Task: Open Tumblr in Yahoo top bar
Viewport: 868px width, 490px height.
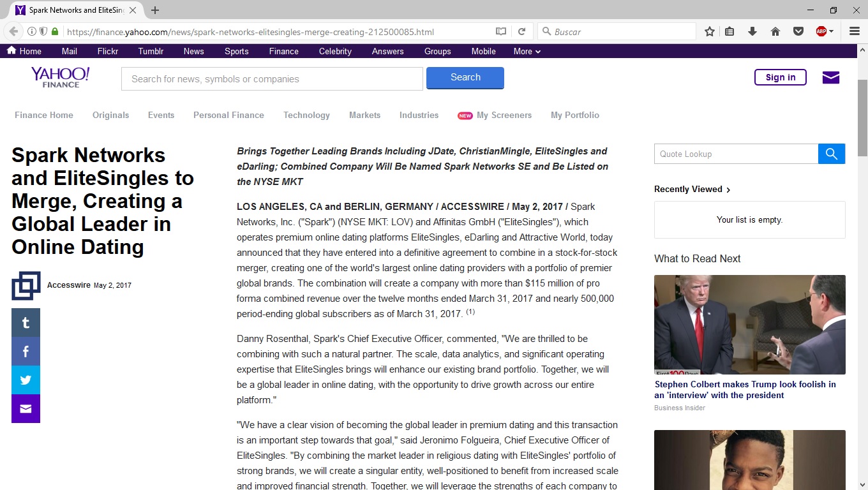Action: (151, 51)
